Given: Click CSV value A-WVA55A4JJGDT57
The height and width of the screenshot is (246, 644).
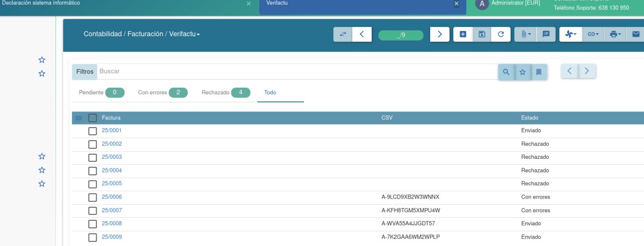Looking at the screenshot, I should (409, 224).
